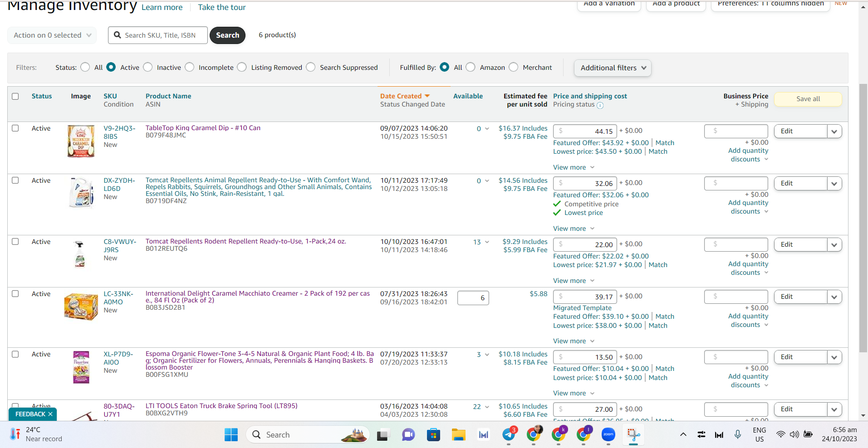Viewport: 868px width, 448px height.
Task: Sort by the Product Name column header
Action: point(168,96)
